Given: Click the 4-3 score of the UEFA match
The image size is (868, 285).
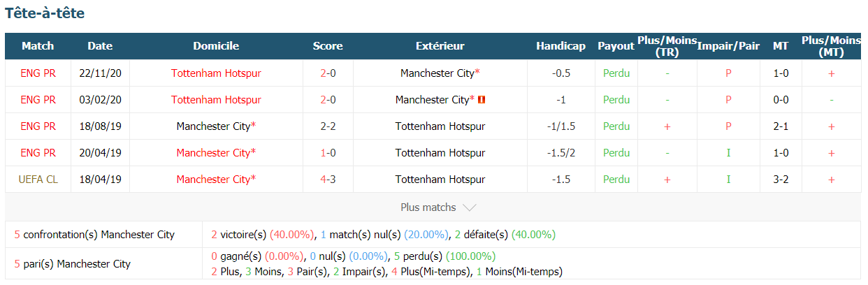Looking at the screenshot, I should pos(328,180).
